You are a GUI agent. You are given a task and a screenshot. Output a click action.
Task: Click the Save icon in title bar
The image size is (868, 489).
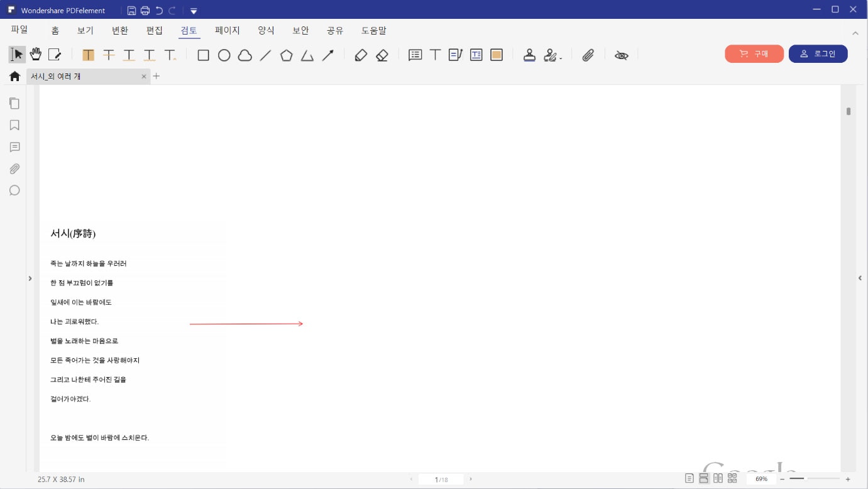click(x=131, y=11)
